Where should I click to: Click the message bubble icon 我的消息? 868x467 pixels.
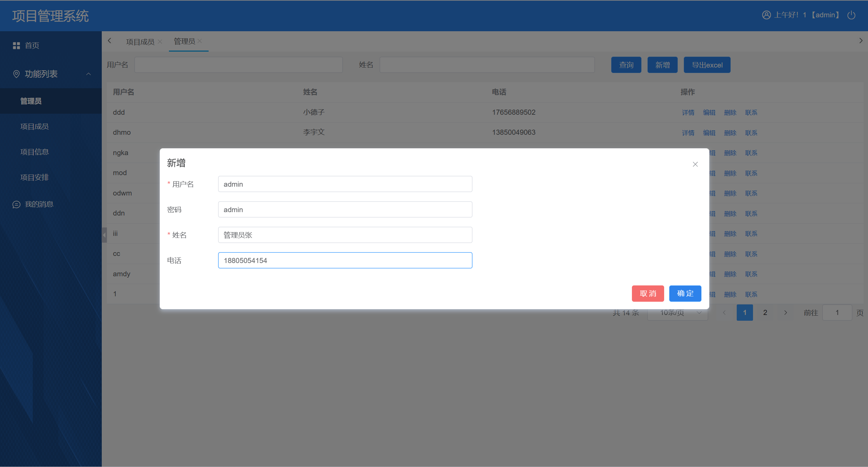point(16,204)
